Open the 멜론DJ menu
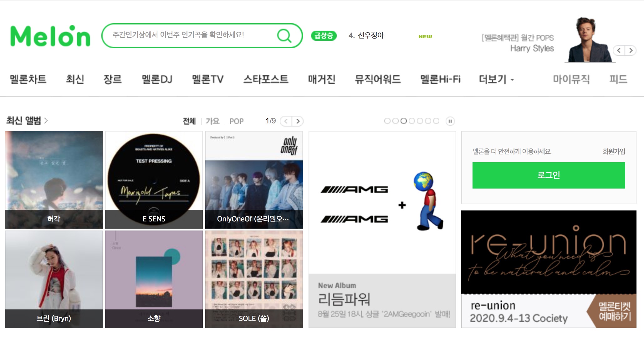This screenshot has height=342, width=644. coord(157,79)
